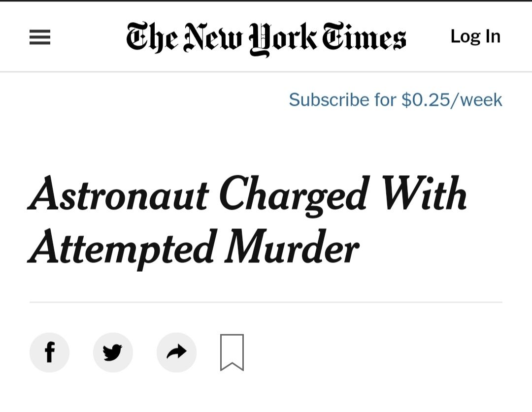
Task: Click the word Astronaut in headline
Action: click(118, 193)
